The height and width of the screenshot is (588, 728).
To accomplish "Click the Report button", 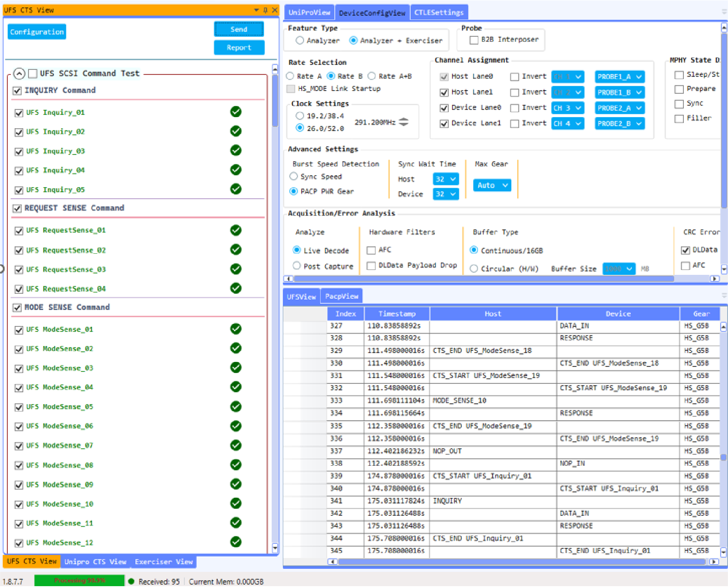I will click(239, 47).
